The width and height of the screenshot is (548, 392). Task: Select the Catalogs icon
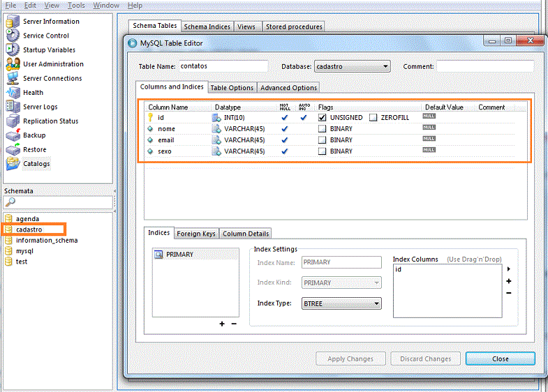pyautogui.click(x=13, y=164)
